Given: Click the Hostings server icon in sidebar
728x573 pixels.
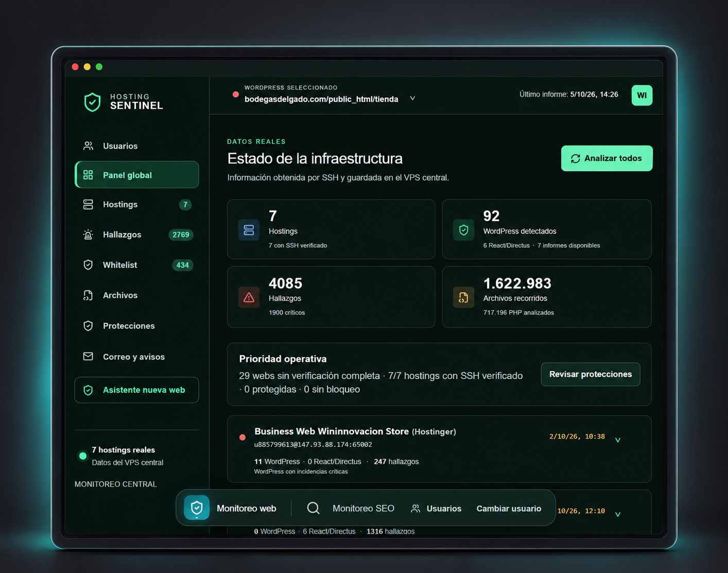Looking at the screenshot, I should [x=88, y=204].
